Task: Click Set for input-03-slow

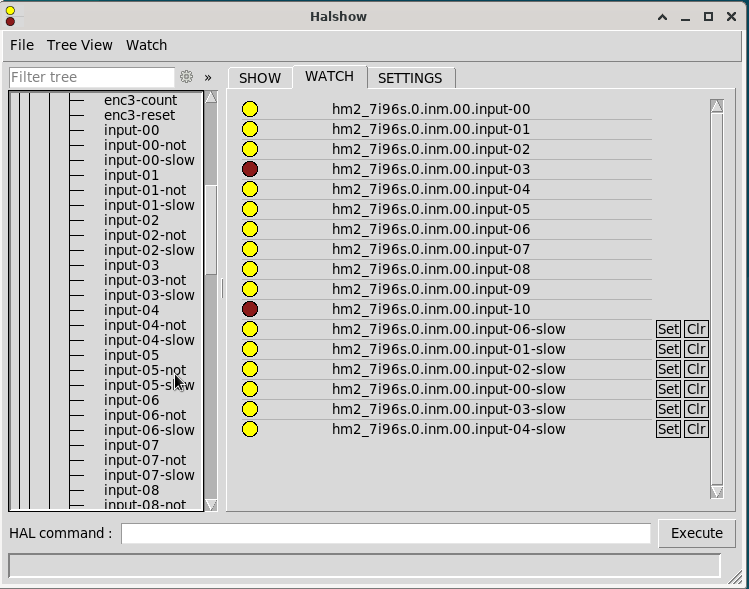Action: pos(668,409)
